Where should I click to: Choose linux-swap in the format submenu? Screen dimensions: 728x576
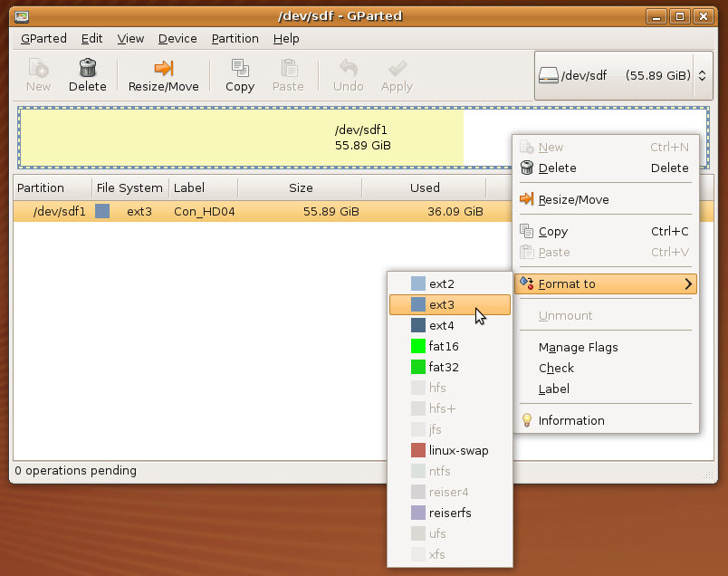coord(458,450)
